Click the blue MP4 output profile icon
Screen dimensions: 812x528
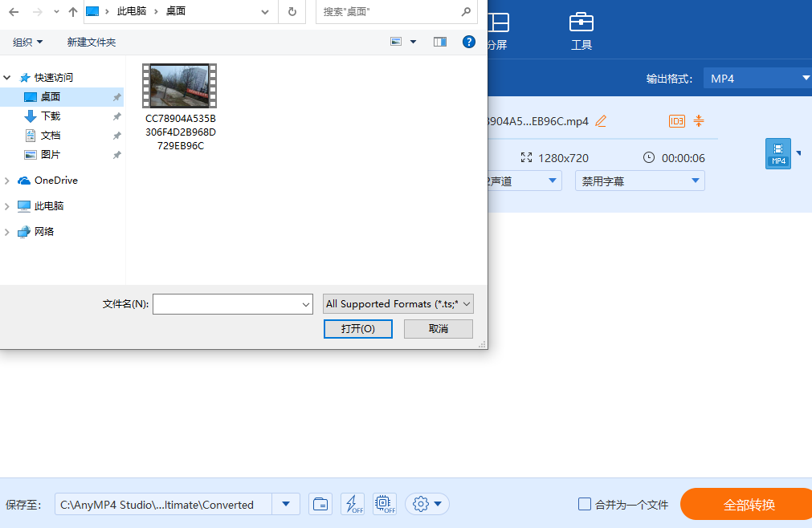coord(777,153)
